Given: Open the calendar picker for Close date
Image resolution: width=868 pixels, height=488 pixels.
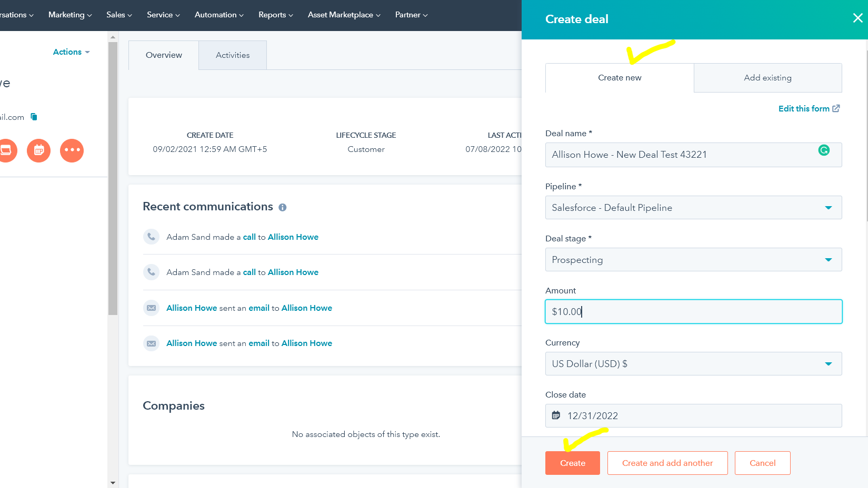Looking at the screenshot, I should pyautogui.click(x=556, y=415).
